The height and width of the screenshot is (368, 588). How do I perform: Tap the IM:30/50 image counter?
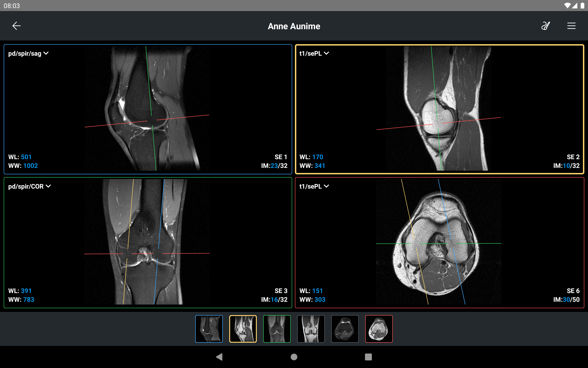(x=566, y=300)
